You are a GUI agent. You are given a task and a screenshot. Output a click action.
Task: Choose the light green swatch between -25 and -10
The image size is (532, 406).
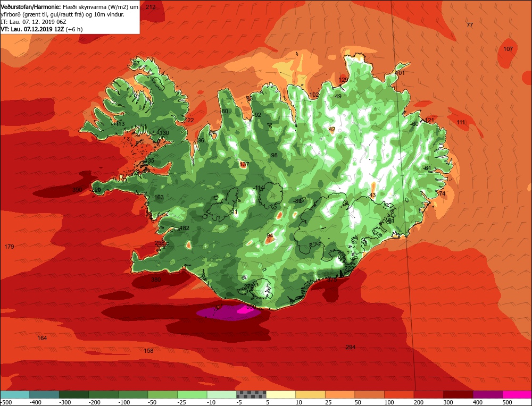click(x=192, y=394)
